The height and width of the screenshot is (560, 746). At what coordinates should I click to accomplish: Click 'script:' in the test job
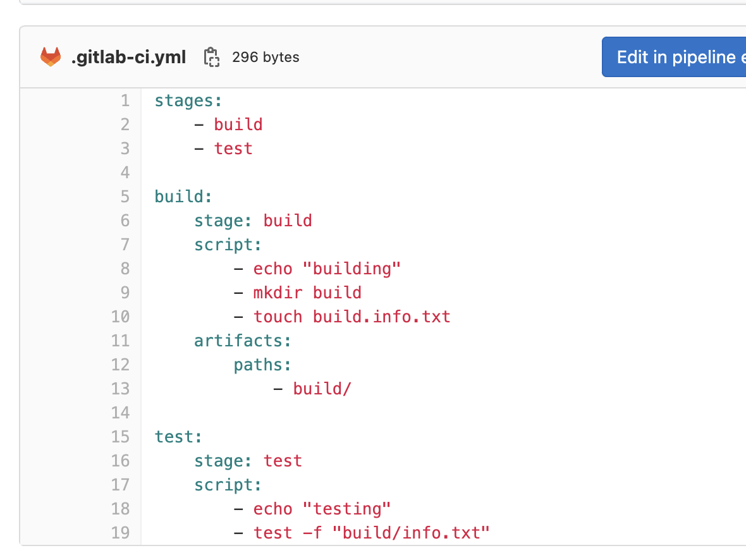tap(228, 485)
